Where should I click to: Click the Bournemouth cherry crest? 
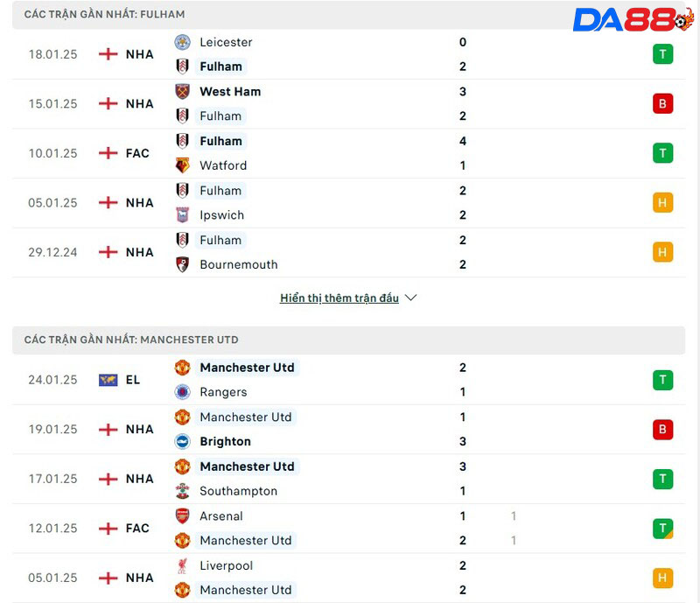[182, 264]
